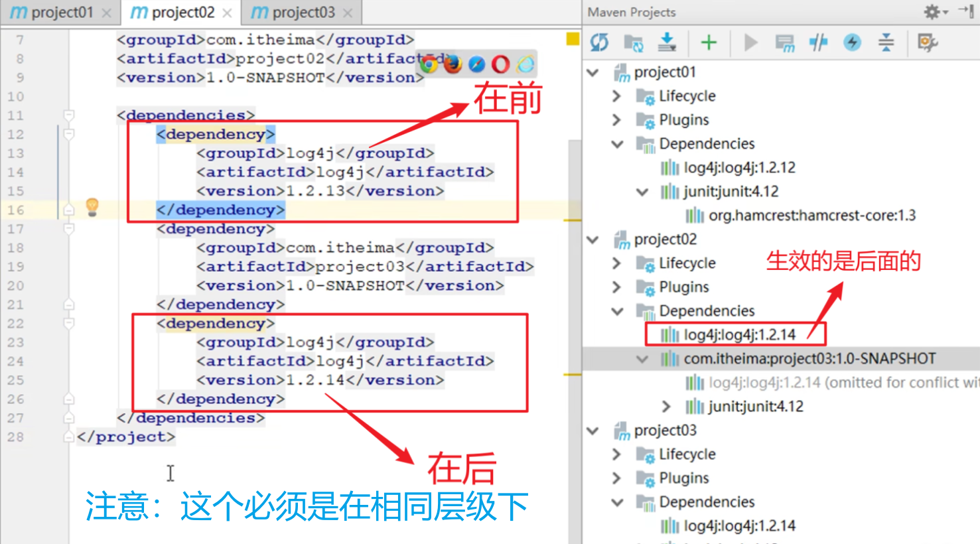The width and height of the screenshot is (980, 544).
Task: Expand Lifecycle under project03
Action: (617, 454)
